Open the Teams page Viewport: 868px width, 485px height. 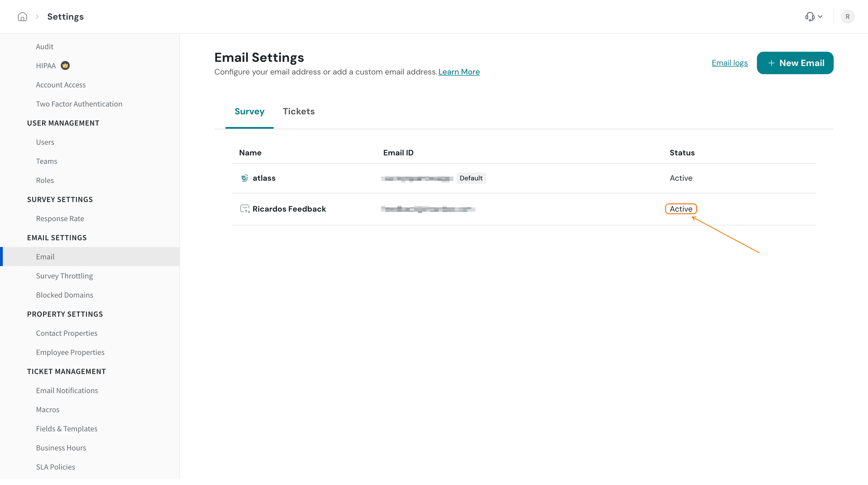click(x=46, y=161)
